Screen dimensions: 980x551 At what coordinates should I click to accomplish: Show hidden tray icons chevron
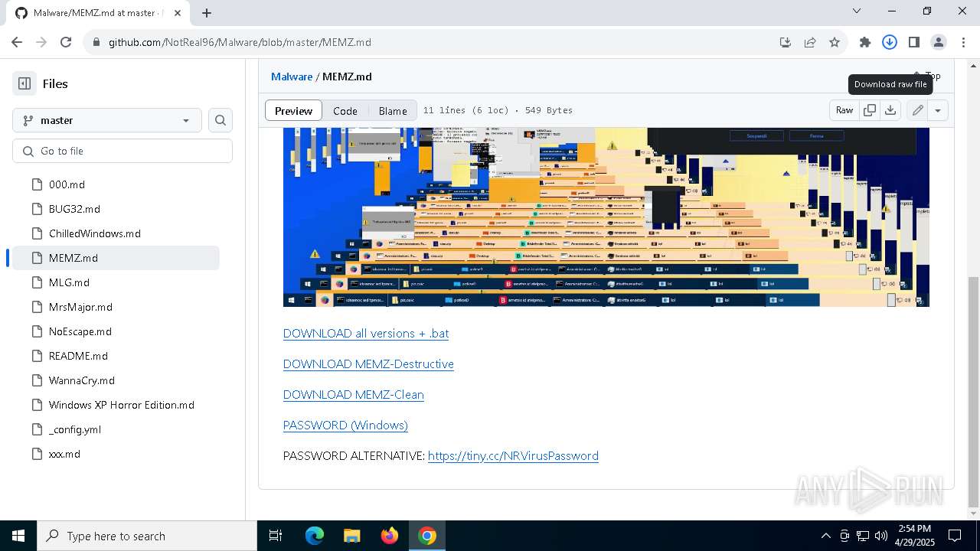point(825,536)
